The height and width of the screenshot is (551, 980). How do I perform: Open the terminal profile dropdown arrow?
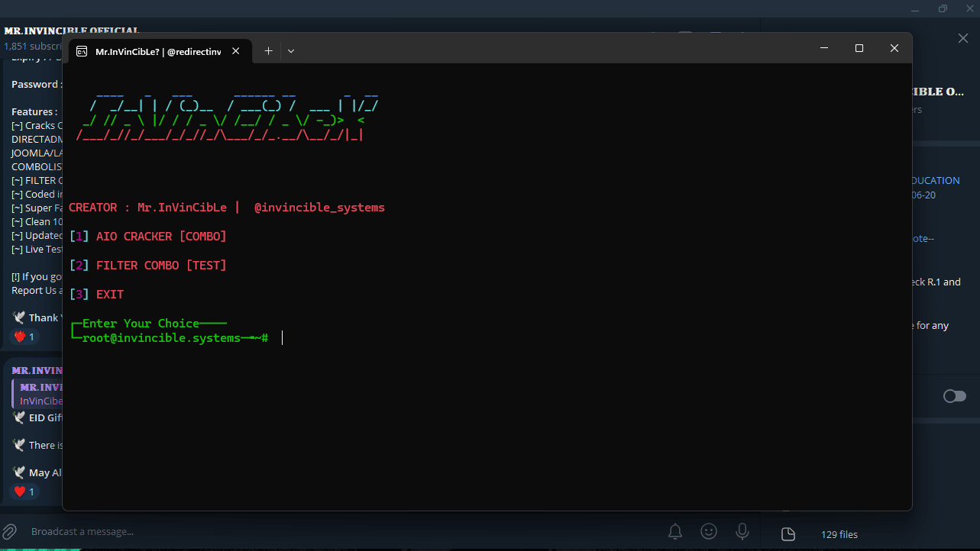coord(290,50)
